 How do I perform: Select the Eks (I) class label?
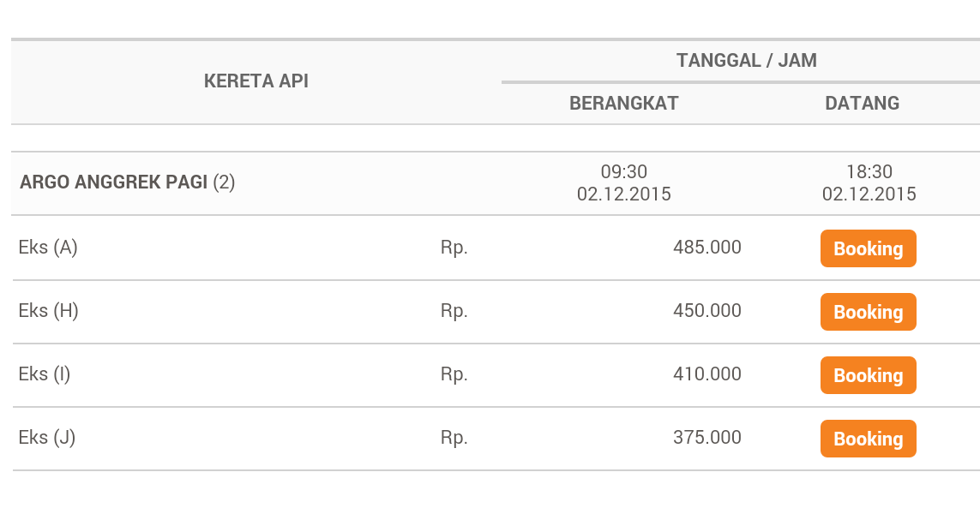[x=43, y=374]
